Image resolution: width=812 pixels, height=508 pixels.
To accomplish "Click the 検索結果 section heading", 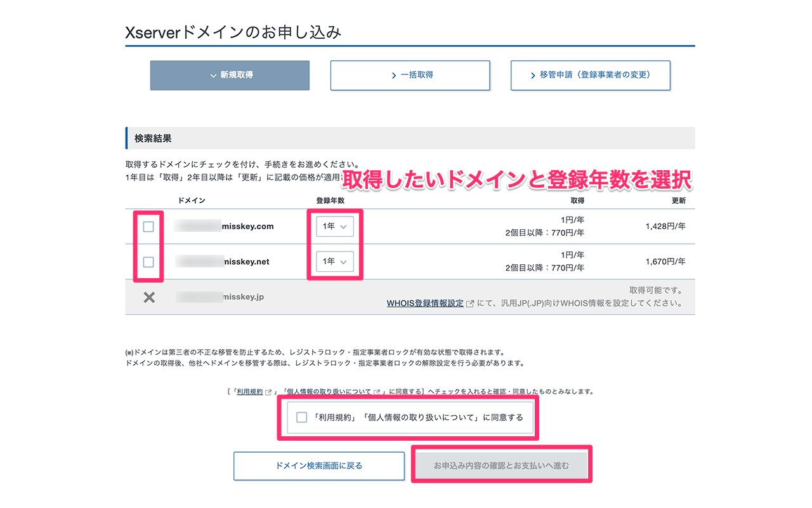I will (x=153, y=138).
